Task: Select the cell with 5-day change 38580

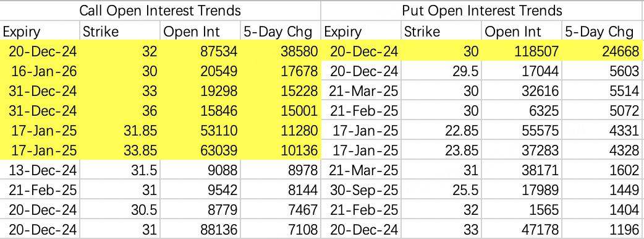Action: point(281,51)
